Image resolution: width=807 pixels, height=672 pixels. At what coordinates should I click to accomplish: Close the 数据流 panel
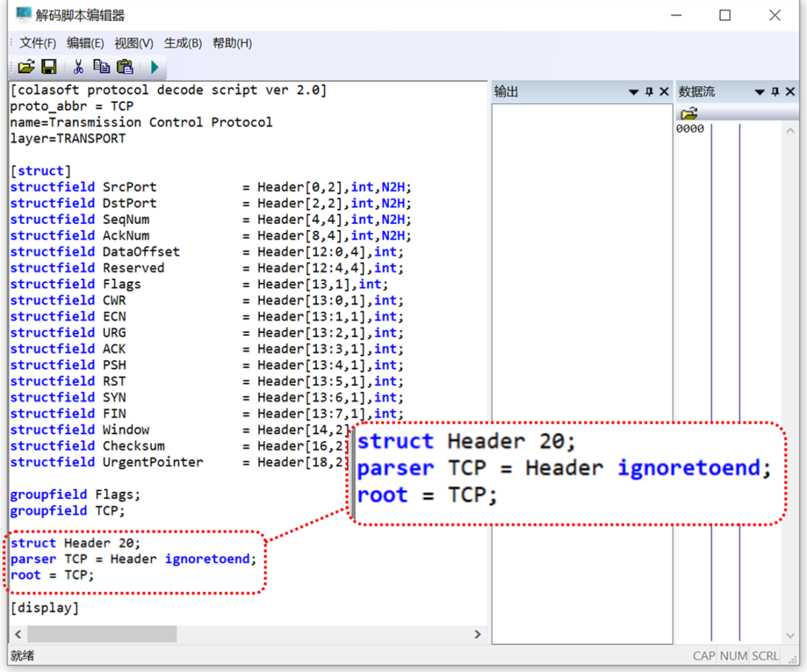pos(790,92)
